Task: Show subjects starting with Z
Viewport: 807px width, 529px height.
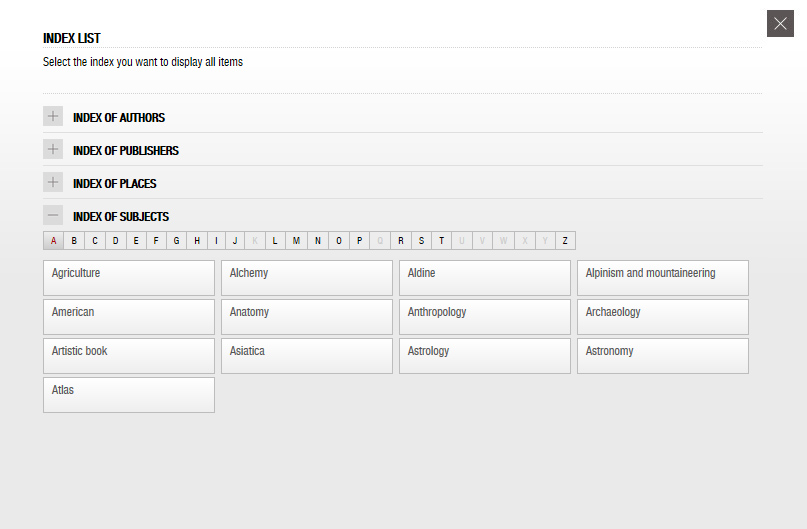Action: [x=565, y=240]
